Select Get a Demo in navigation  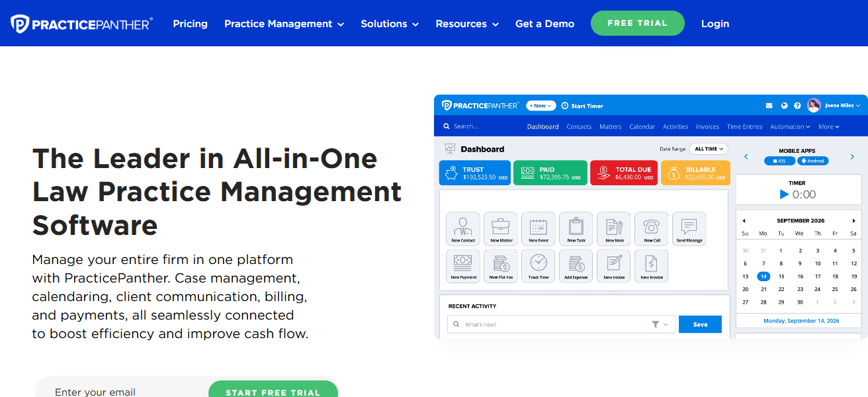[544, 24]
